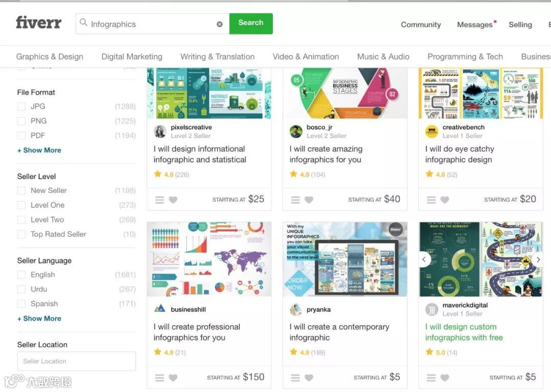This screenshot has height=392, width=551.
Task: Click the Seller Location input field
Action: 77,361
